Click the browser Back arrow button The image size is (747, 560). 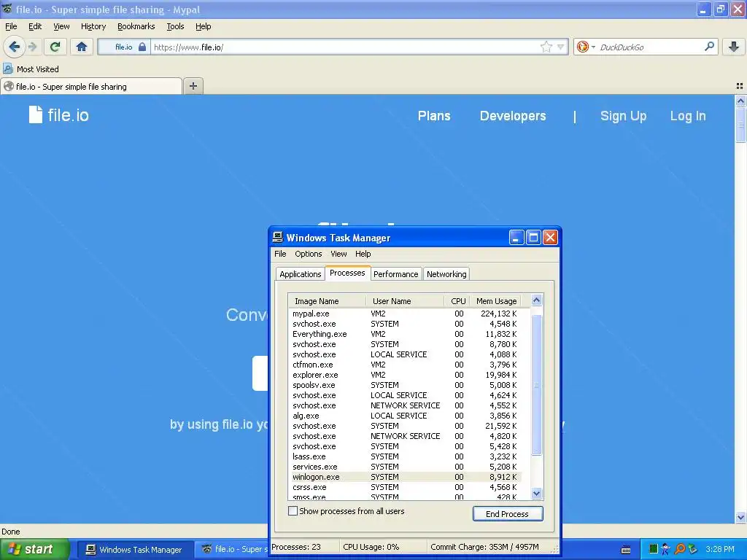click(x=15, y=47)
